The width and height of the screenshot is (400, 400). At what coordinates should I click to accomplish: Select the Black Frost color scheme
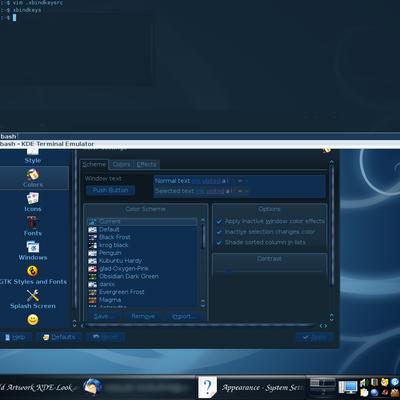point(142,237)
